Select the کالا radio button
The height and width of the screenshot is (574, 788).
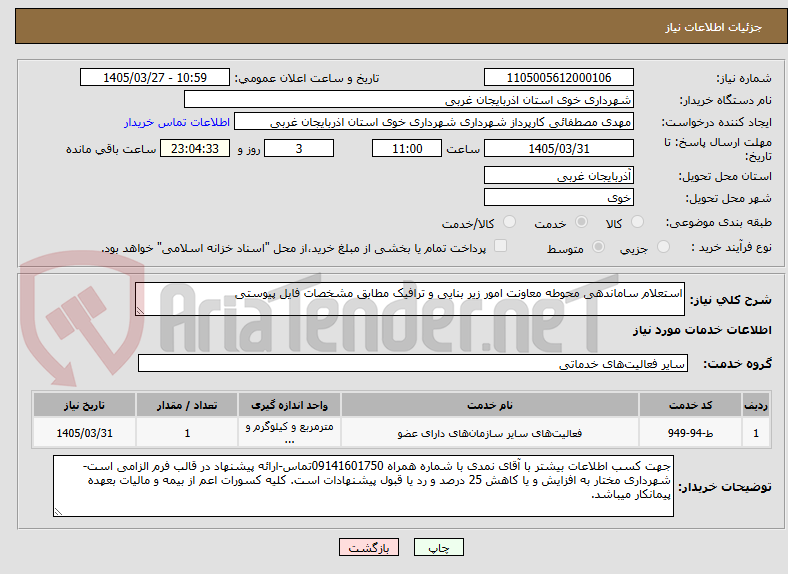click(x=637, y=222)
